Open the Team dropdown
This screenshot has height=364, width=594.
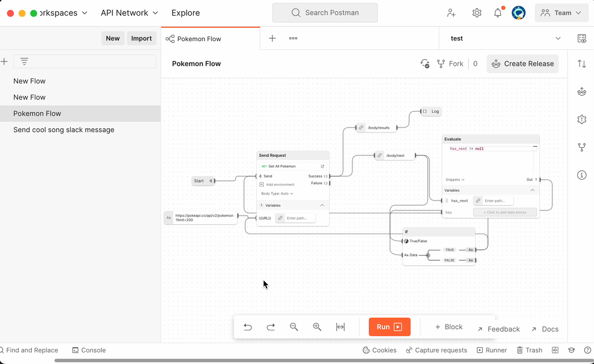(x=562, y=13)
